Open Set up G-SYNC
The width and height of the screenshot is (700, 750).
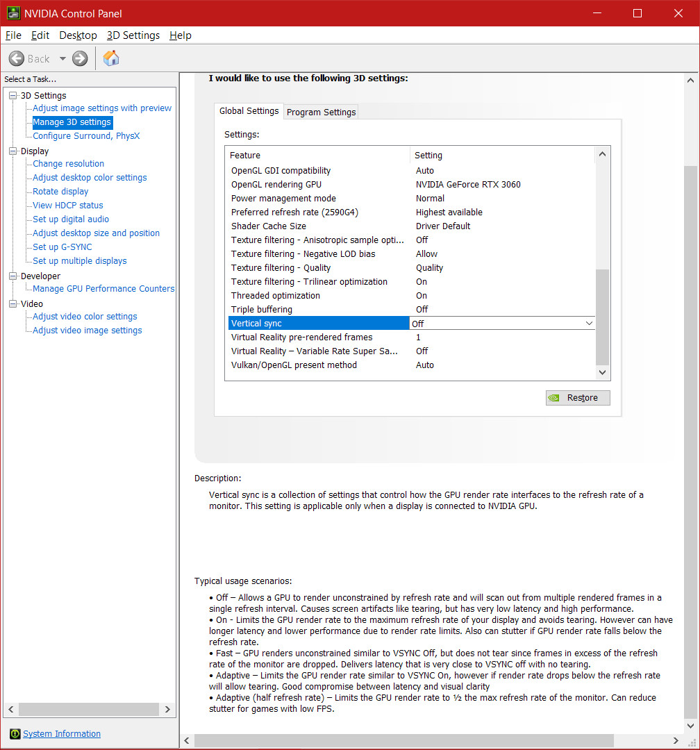[x=62, y=247]
